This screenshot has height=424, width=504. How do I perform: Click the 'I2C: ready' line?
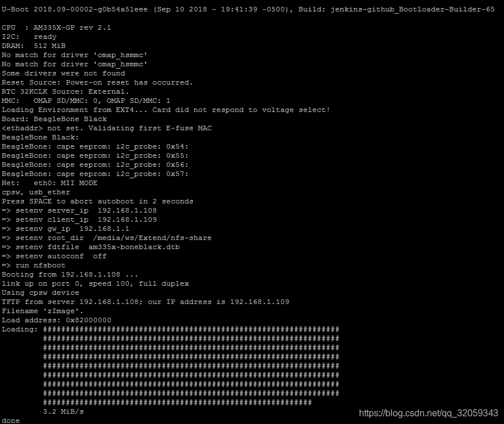[x=29, y=37]
